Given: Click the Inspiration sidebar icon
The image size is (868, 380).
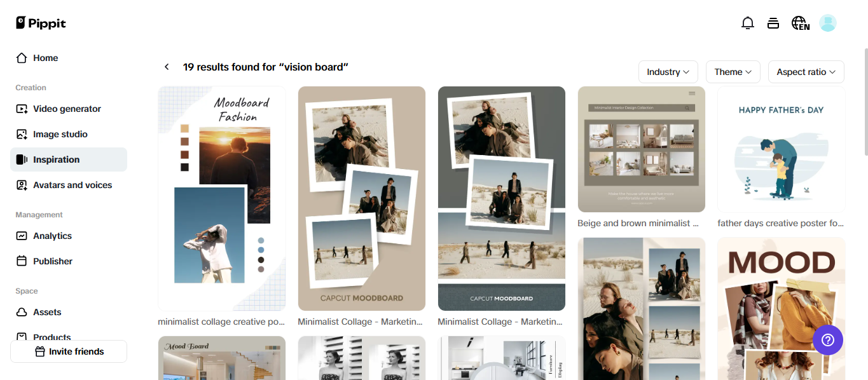Looking at the screenshot, I should (x=22, y=159).
